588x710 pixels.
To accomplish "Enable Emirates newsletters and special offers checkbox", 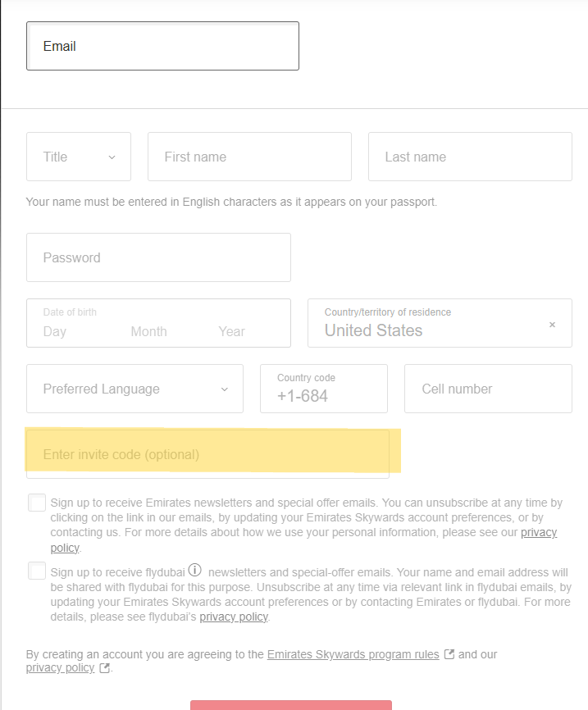I will (37, 503).
